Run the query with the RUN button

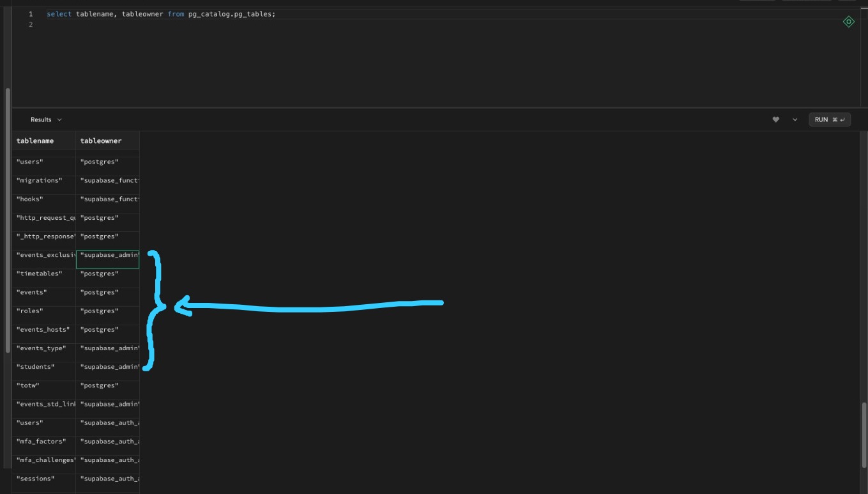821,119
